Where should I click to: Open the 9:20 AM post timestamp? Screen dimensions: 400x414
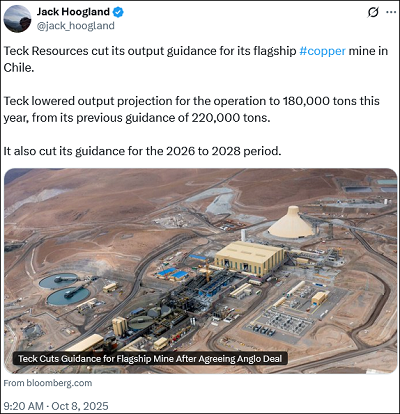23,406
